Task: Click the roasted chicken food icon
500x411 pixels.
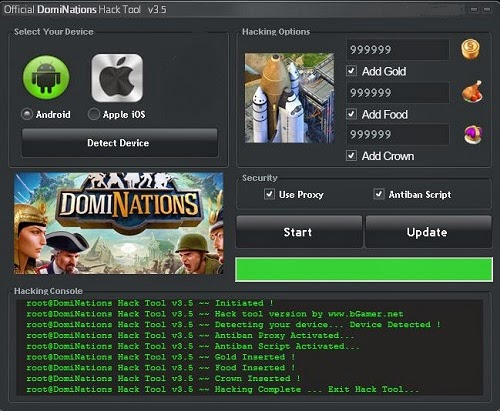Action: (x=472, y=91)
